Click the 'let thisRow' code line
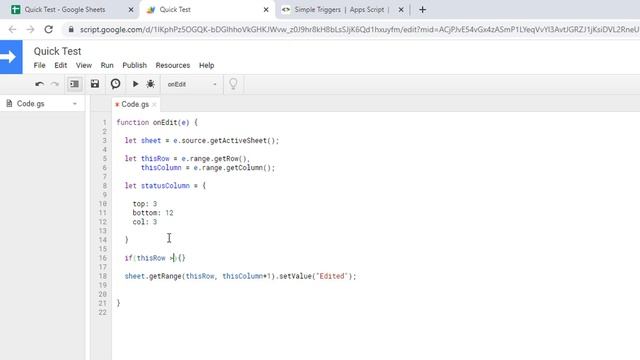640x360 pixels. point(187,158)
